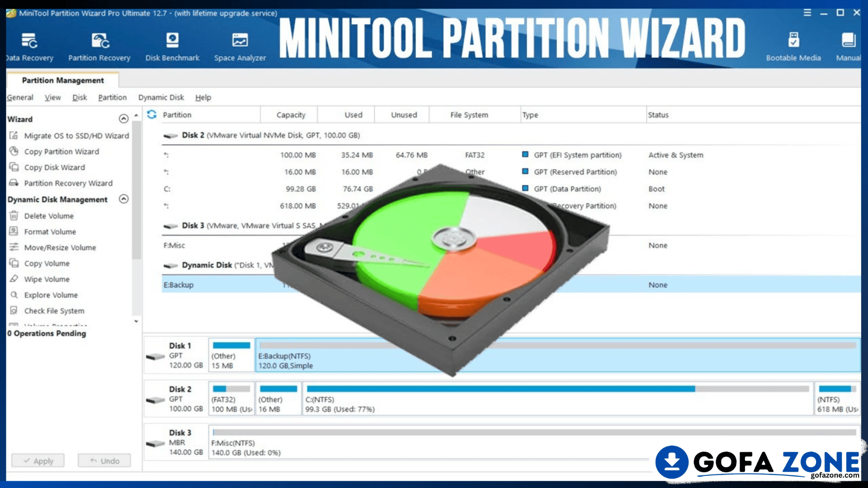Viewport: 868px width, 488px height.
Task: Collapse the Dynamic Disk Management section
Action: (x=123, y=199)
